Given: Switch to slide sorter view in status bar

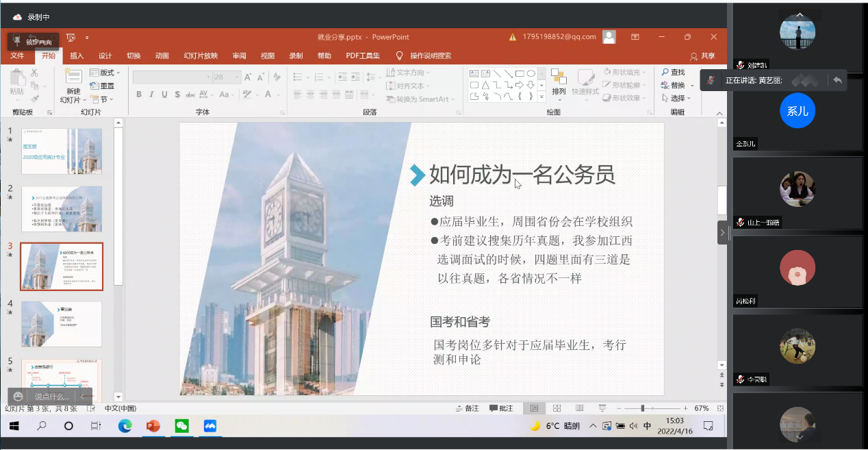Looking at the screenshot, I should [x=557, y=408].
